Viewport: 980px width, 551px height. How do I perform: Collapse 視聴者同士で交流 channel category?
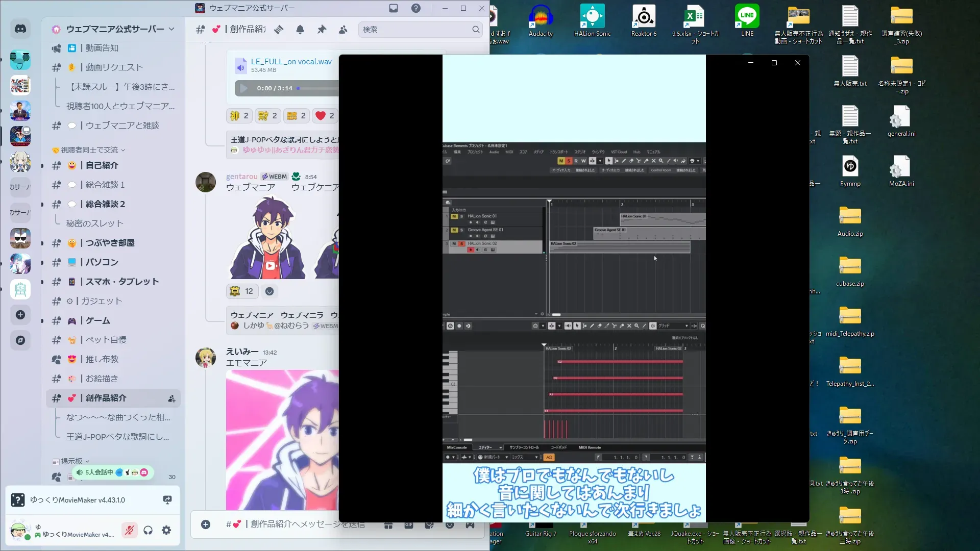[x=90, y=150]
